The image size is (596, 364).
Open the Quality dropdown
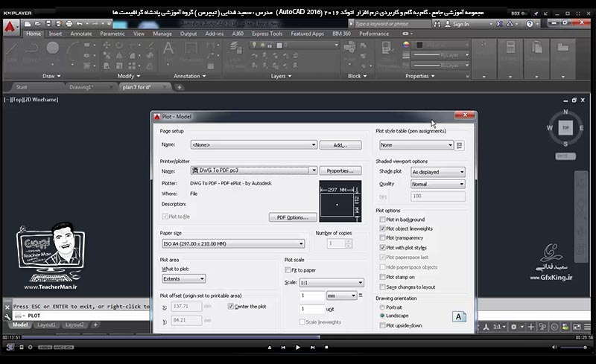point(438,185)
